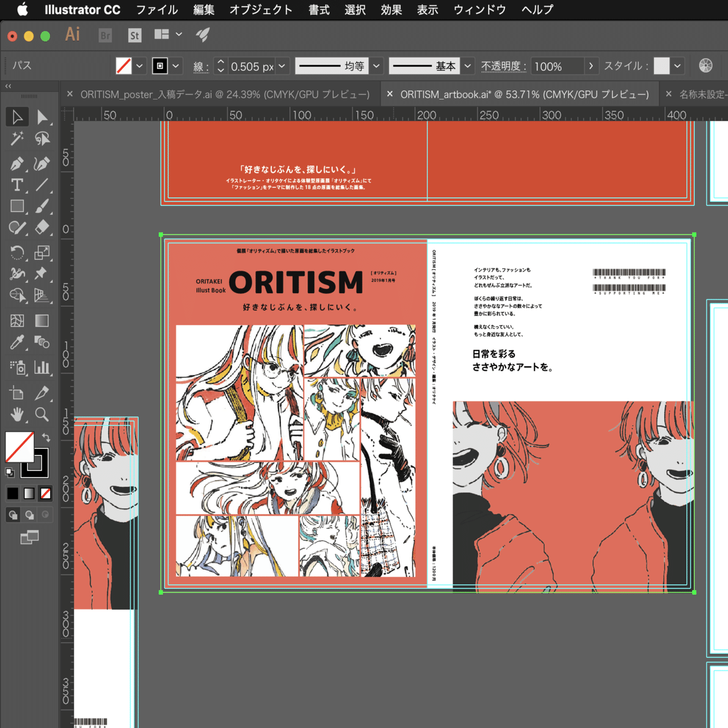Select the Eyedropper tool
The height and width of the screenshot is (728, 728).
coord(16,343)
